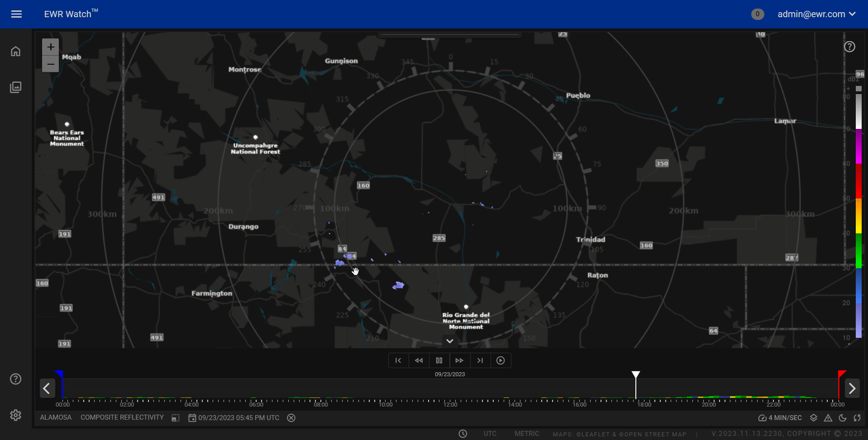Screen dimensions: 868x440
Task: Open the admin@ewr.com account dropdown
Action: (816, 14)
